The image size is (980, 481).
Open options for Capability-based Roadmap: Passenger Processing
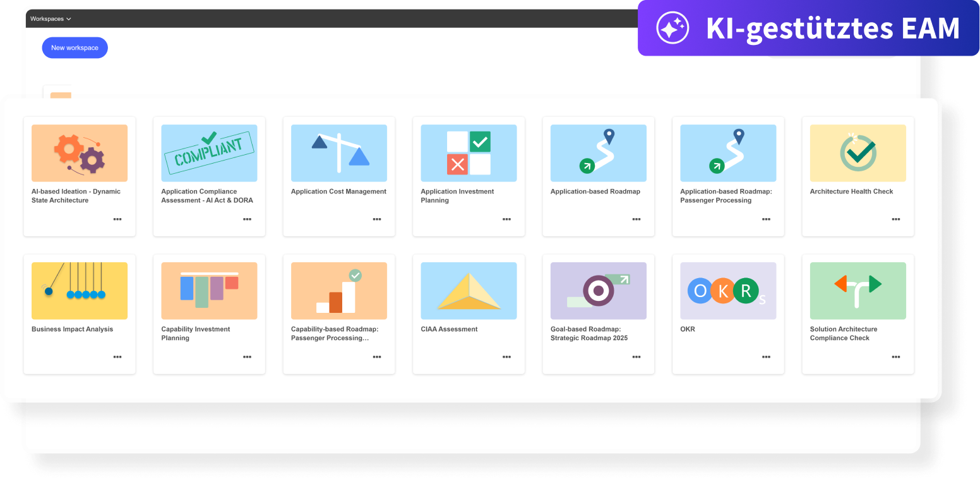(x=377, y=357)
